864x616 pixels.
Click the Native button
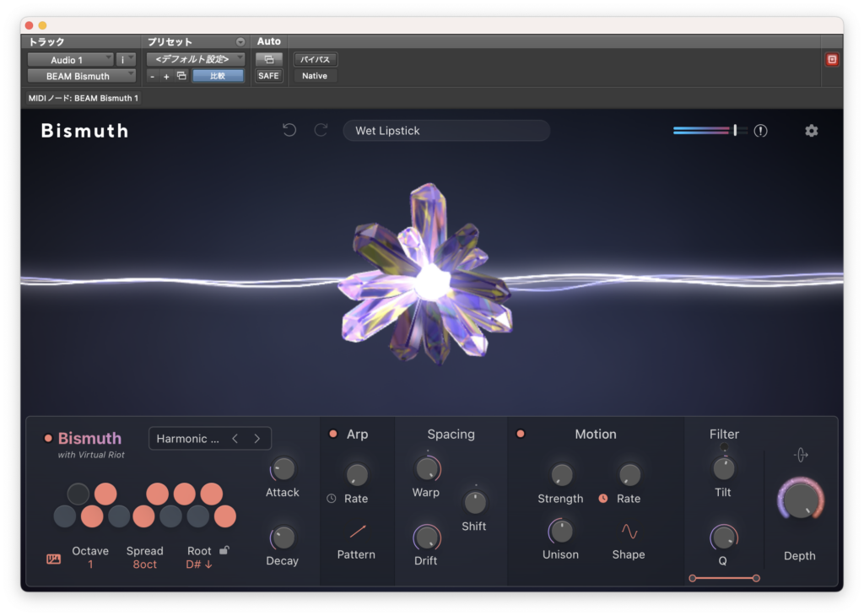pyautogui.click(x=316, y=76)
